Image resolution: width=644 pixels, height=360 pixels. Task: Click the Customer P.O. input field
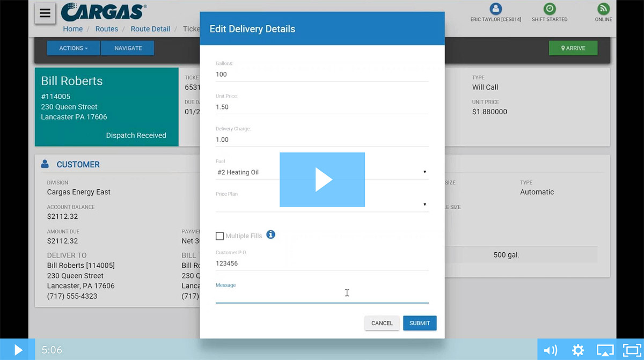point(322,263)
